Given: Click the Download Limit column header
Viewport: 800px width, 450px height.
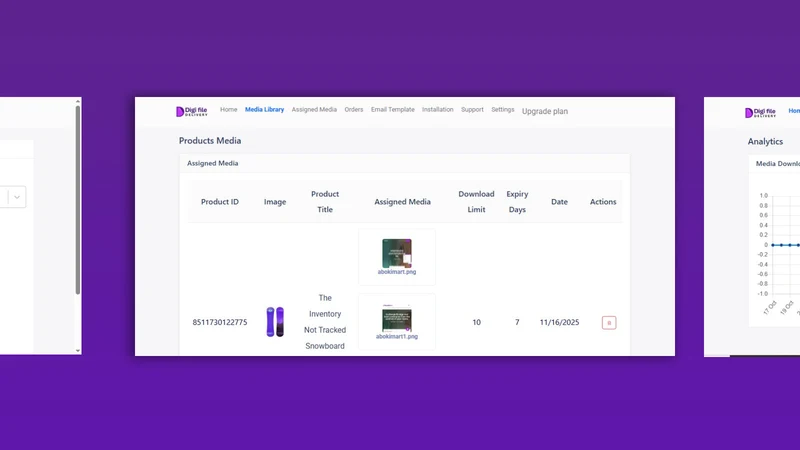Looking at the screenshot, I should [x=477, y=202].
